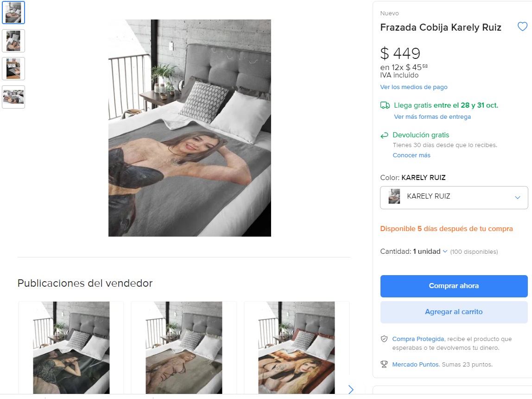
Task: Click the free return arrow icon
Action: [x=384, y=135]
